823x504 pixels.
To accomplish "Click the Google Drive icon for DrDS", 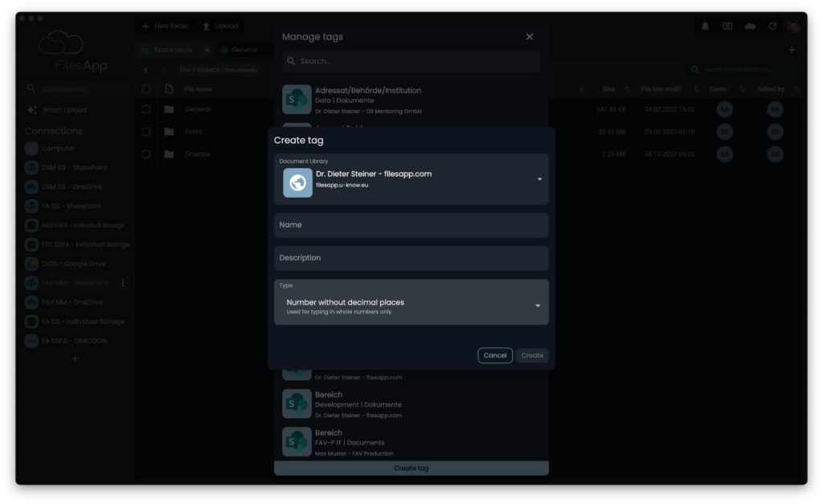I will pos(31,264).
